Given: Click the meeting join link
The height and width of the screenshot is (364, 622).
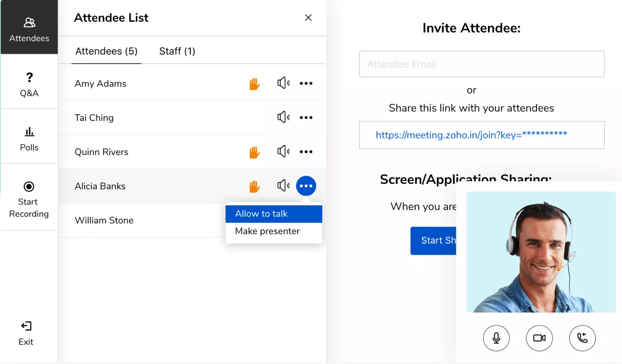Looking at the screenshot, I should coord(471,135).
